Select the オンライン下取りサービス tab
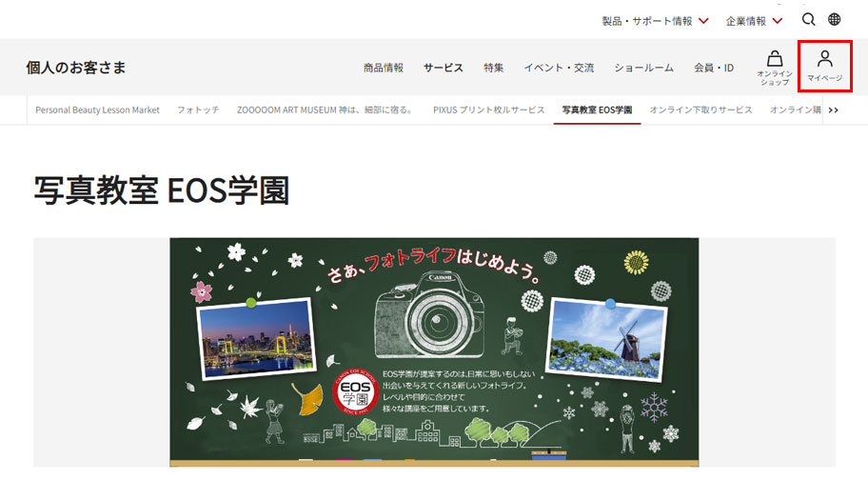This screenshot has width=868, height=480. pos(700,110)
